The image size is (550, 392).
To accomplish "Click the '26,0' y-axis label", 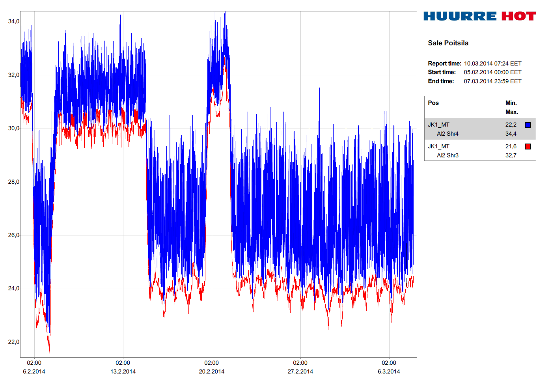I will 13,235.
